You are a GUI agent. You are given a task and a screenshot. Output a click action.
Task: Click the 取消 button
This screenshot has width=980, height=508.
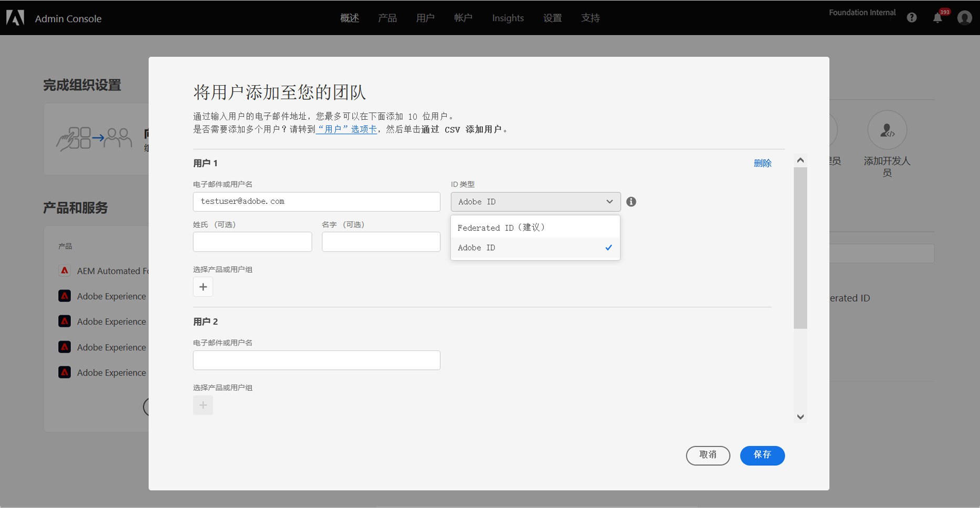coord(708,455)
